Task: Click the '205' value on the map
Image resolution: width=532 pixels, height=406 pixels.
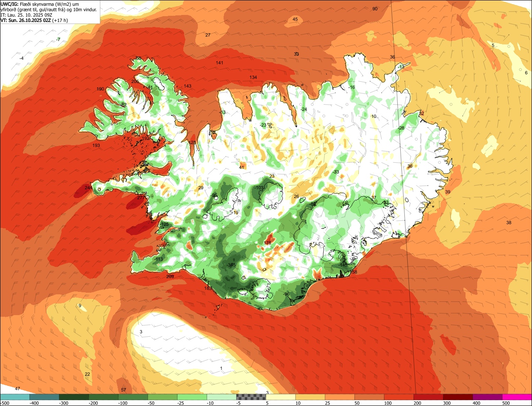Action: pos(135,81)
